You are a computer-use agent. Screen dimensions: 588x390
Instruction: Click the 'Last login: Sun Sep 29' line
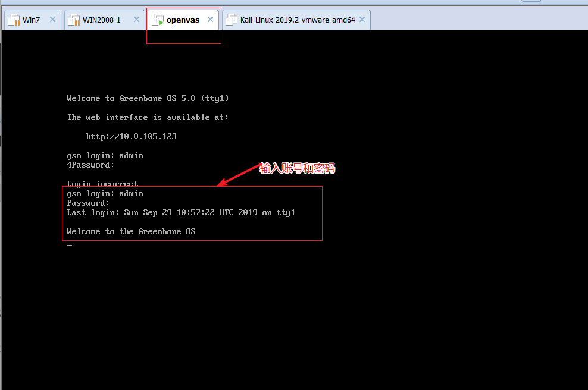coord(181,213)
